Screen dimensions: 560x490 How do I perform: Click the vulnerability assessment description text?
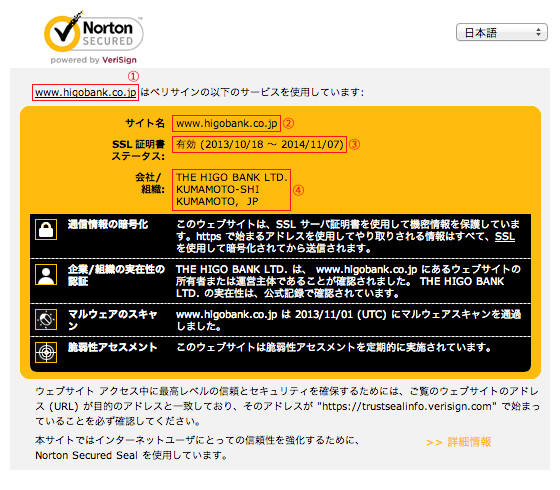[x=334, y=347]
